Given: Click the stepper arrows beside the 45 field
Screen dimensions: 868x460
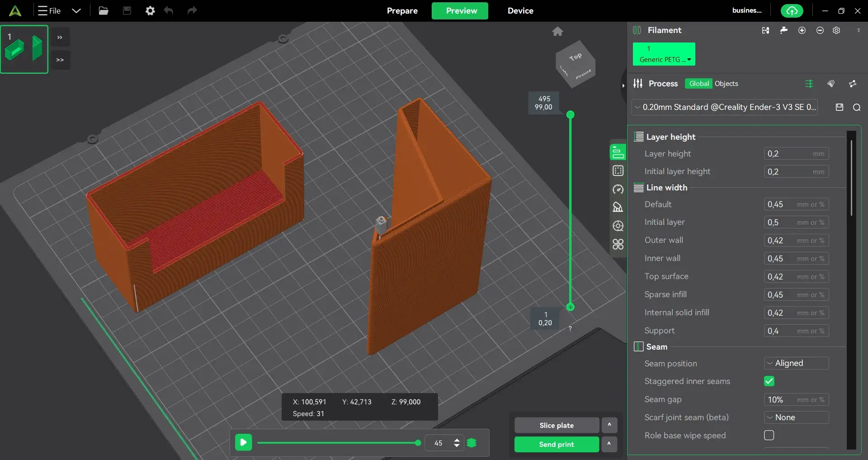Looking at the screenshot, I should click(x=457, y=443).
